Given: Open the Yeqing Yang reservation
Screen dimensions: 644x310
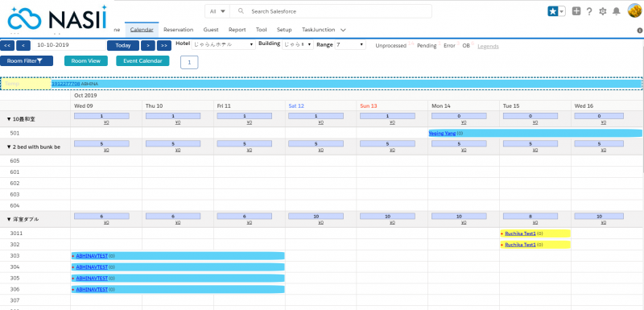Looking at the screenshot, I should click(442, 133).
